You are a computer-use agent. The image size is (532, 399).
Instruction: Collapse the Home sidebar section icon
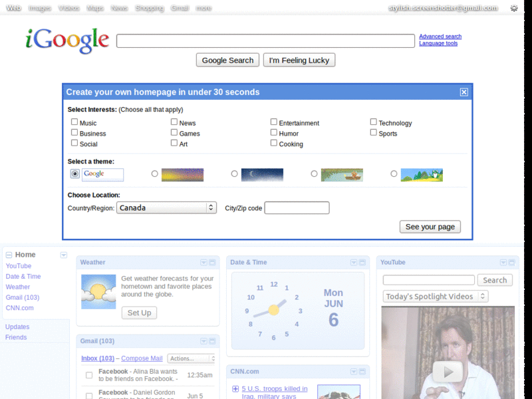pos(9,255)
